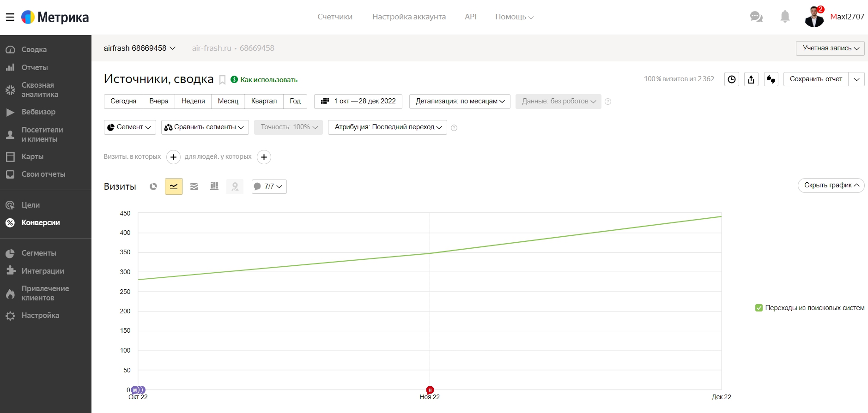Click the user avatar picture
This screenshot has width=868, height=413.
[814, 17]
